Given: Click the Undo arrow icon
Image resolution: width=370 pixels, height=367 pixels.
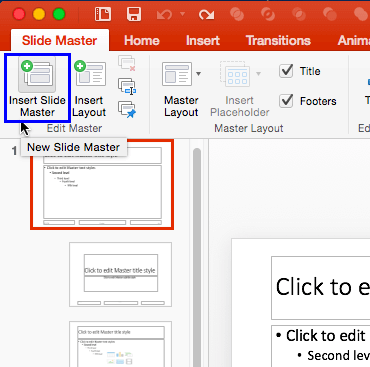Looking at the screenshot, I should pyautogui.click(x=164, y=14).
